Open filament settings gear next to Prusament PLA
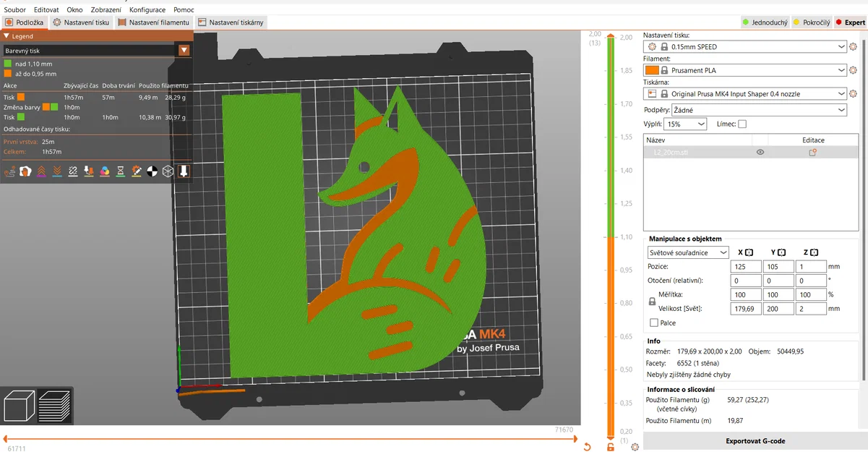868x452 pixels. pos(853,70)
